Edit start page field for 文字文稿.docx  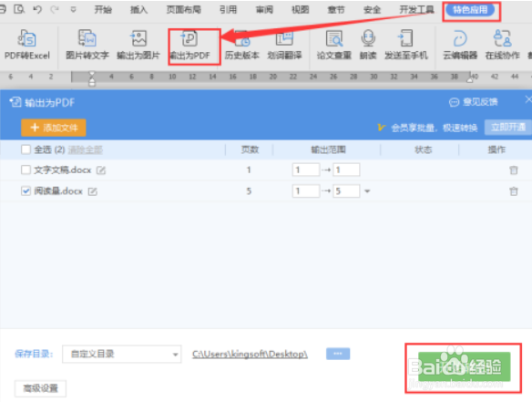(306, 170)
